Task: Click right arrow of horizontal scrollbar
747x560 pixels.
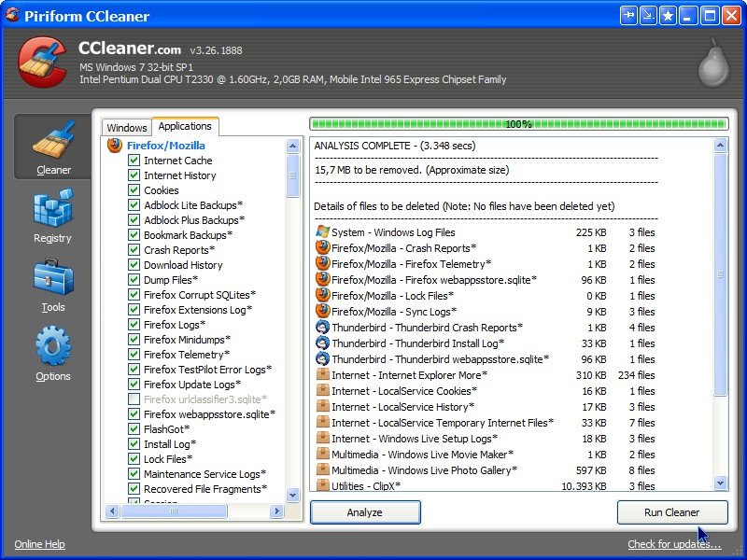Action: tap(276, 511)
